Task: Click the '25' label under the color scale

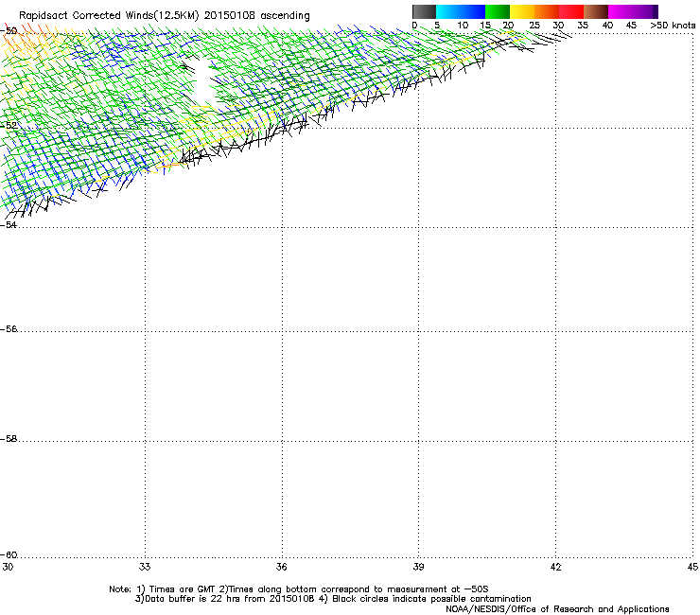Action: pos(534,26)
